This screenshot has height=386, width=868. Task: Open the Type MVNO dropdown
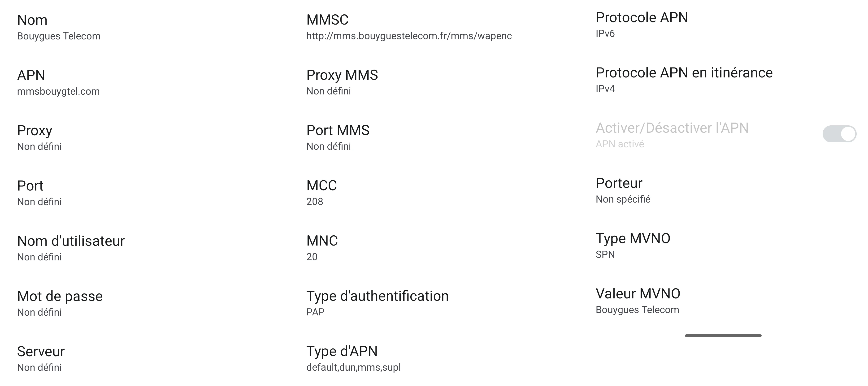pos(633,246)
